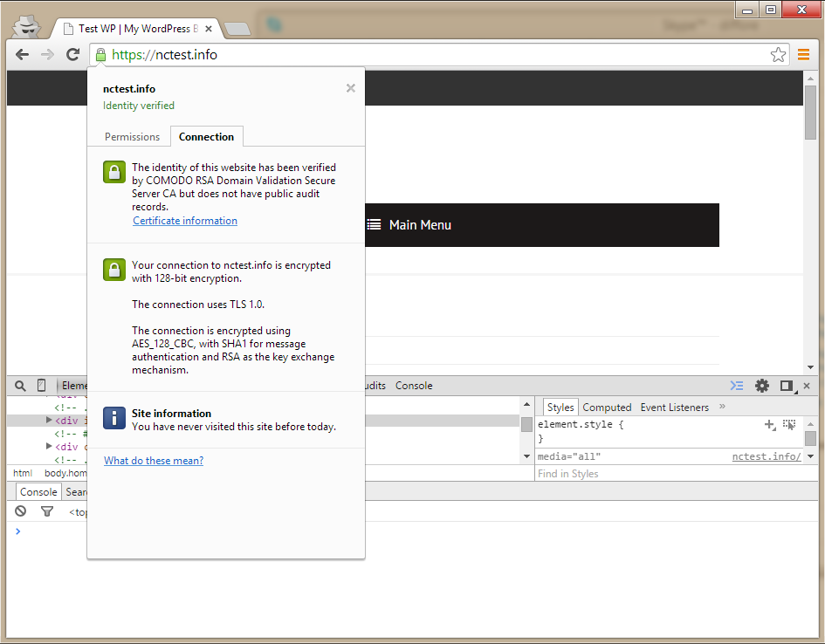The image size is (825, 644).
Task: Switch to the Permissions tab
Action: (132, 137)
